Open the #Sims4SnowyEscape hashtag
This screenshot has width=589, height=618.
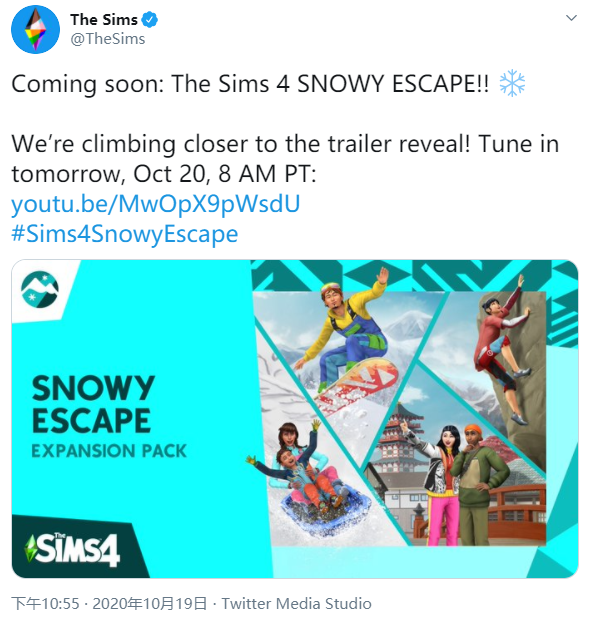coord(125,234)
